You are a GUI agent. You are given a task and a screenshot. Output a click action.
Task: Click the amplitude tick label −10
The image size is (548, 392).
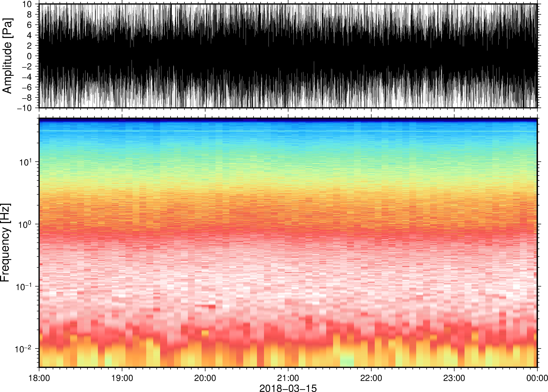pos(25,108)
